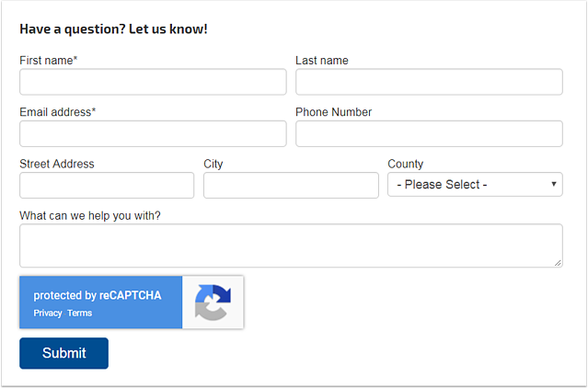Viewport: 588px width, 388px height.
Task: Open the County dropdown
Action: click(x=475, y=185)
